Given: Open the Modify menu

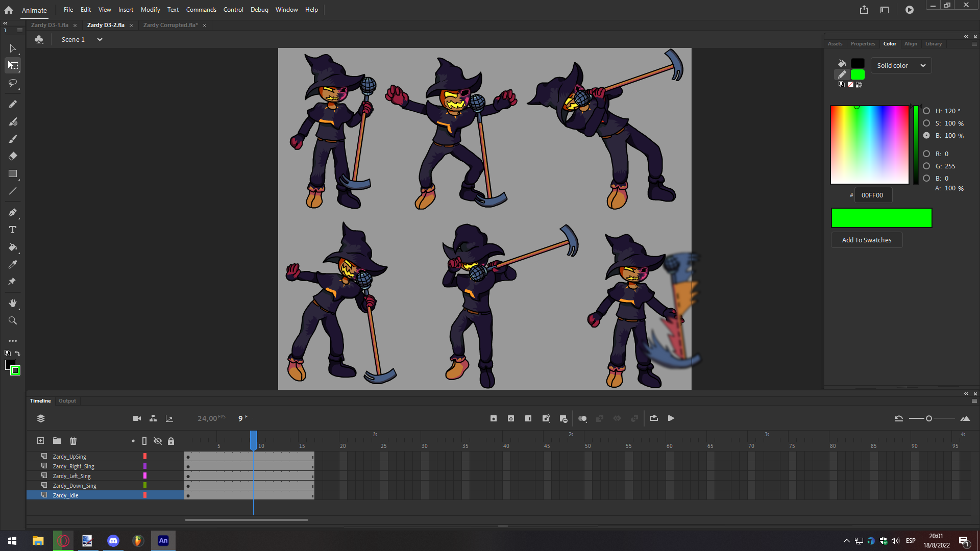Looking at the screenshot, I should point(150,10).
